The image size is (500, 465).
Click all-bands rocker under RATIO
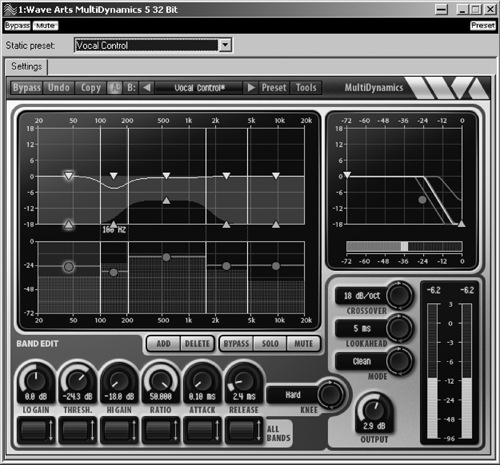(x=161, y=430)
